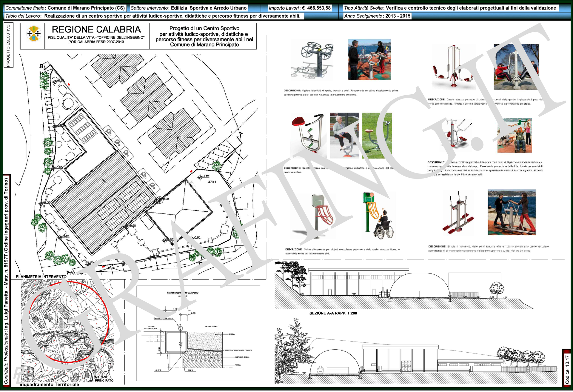Click the Codice 13.17 box

[567, 369]
